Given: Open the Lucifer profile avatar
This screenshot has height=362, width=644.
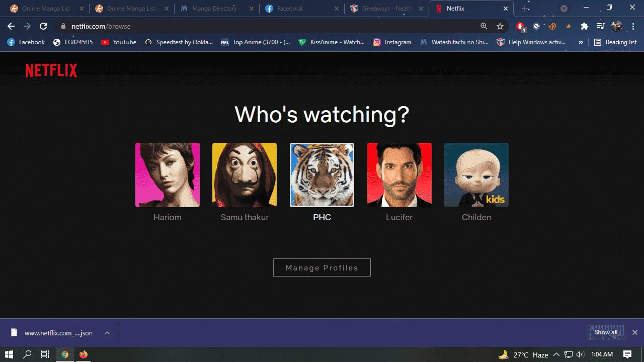Looking at the screenshot, I should 399,175.
